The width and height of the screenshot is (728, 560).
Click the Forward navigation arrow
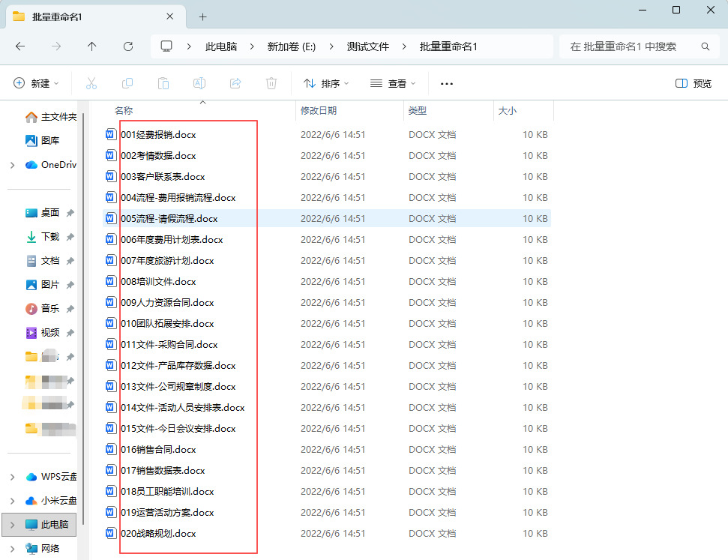pos(56,46)
